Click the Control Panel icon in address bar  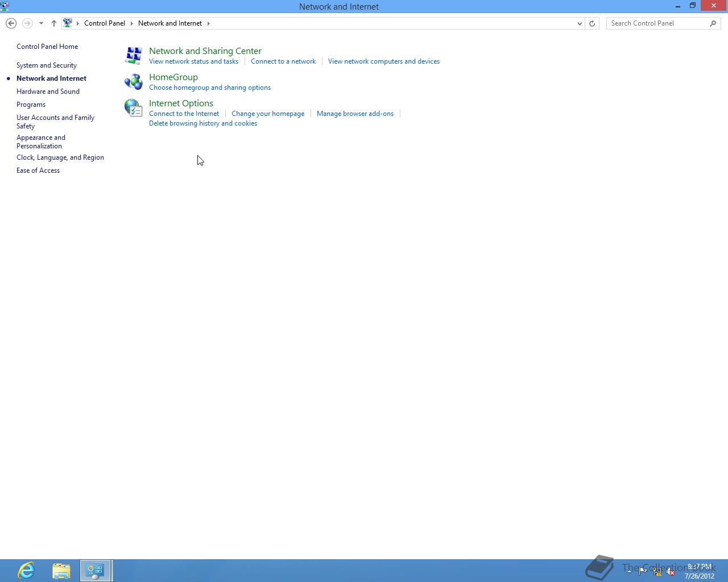tap(68, 23)
